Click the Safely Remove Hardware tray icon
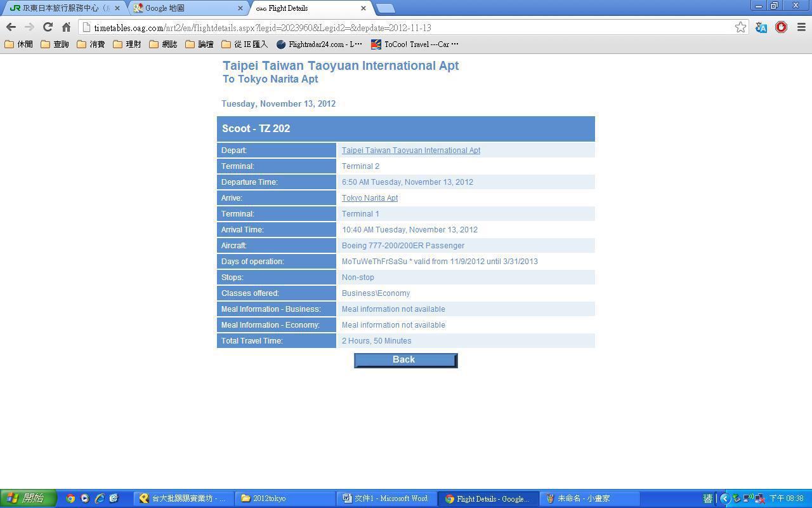 (x=737, y=498)
